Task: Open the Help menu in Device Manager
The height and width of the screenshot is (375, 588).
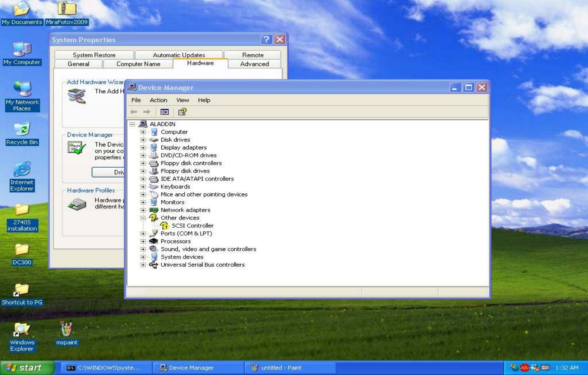Action: [x=204, y=100]
